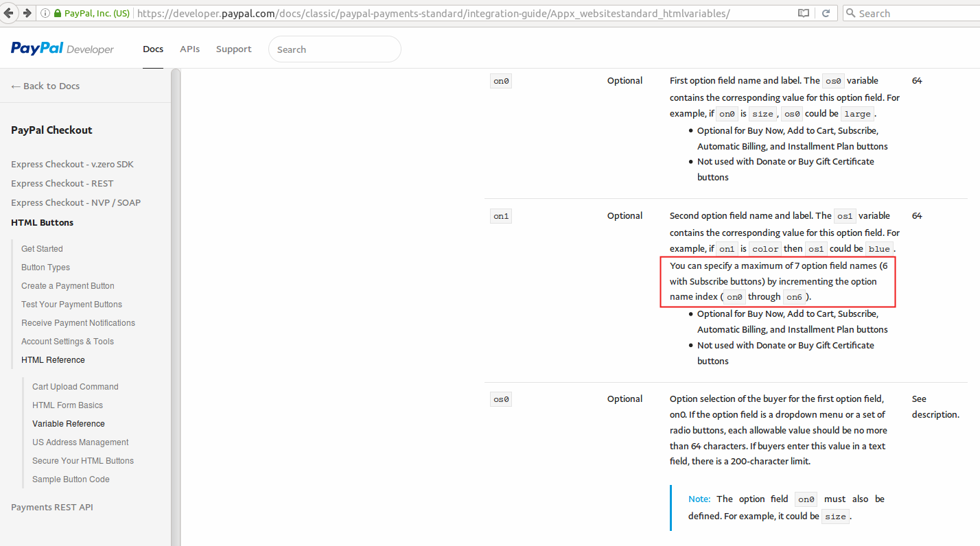Click the green PayPal, Inc. padlock identity

[x=92, y=13]
